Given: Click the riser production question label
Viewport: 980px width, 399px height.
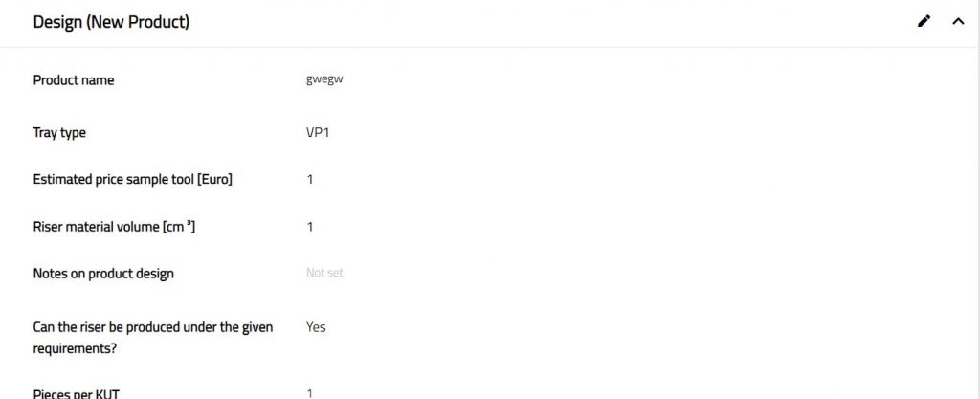Looking at the screenshot, I should point(153,327).
